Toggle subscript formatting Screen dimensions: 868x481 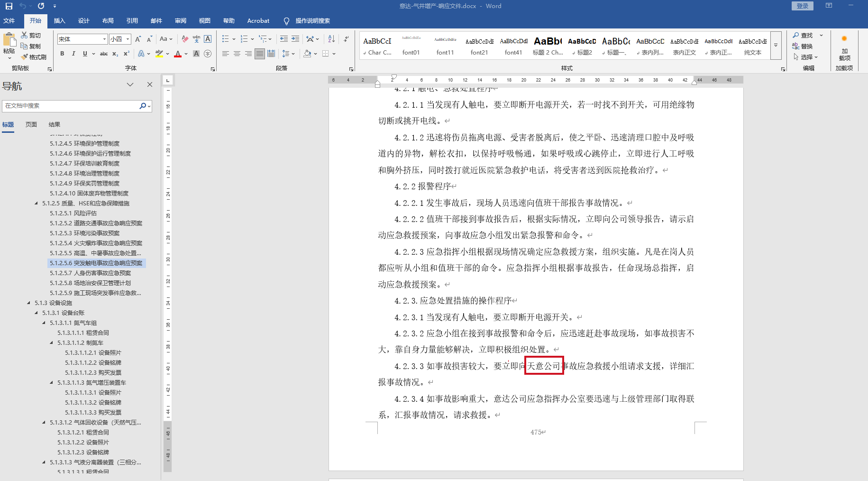[x=115, y=54]
